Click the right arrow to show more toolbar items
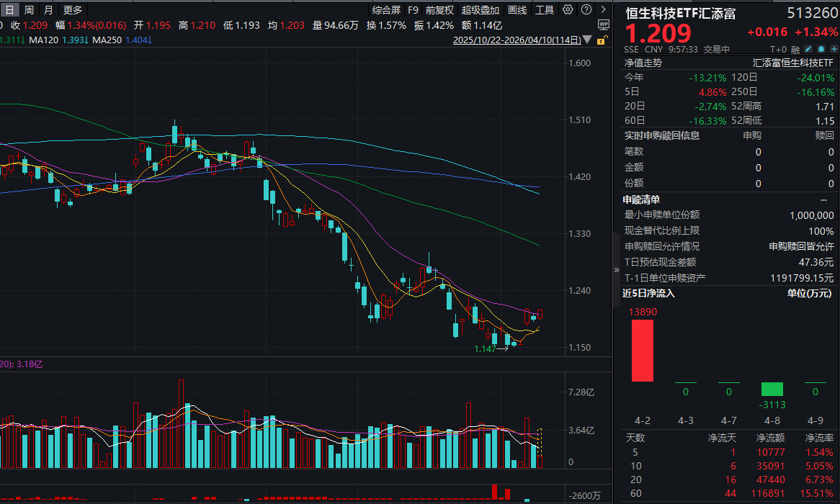Image resolution: width=840 pixels, height=504 pixels. 603,9
